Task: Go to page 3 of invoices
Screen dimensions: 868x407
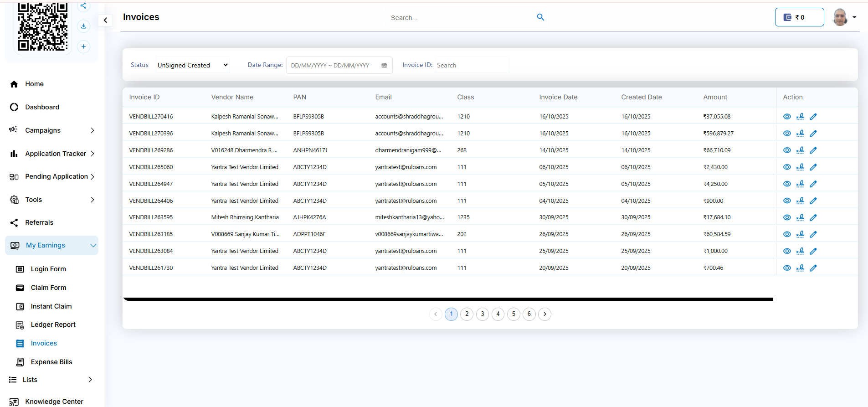Action: coord(483,314)
